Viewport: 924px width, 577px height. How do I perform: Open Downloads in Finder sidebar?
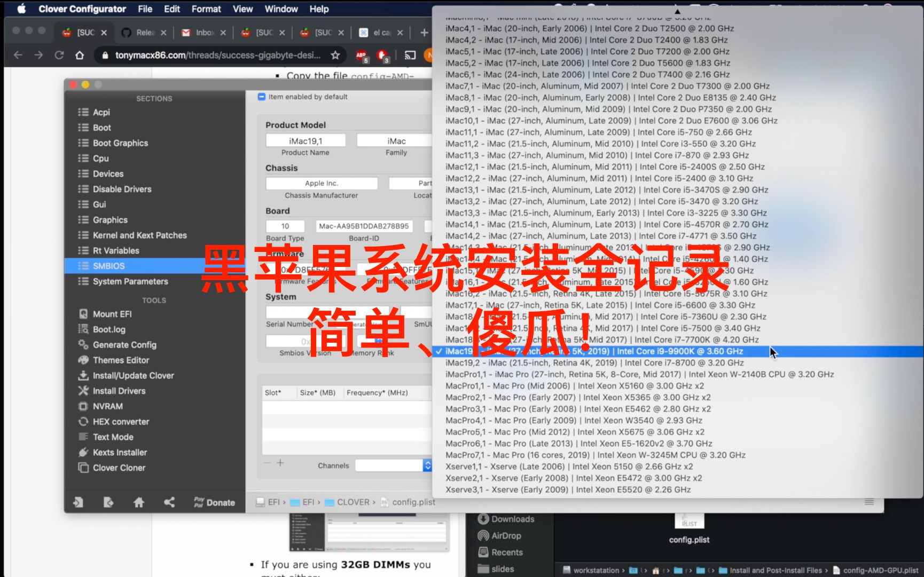506,519
